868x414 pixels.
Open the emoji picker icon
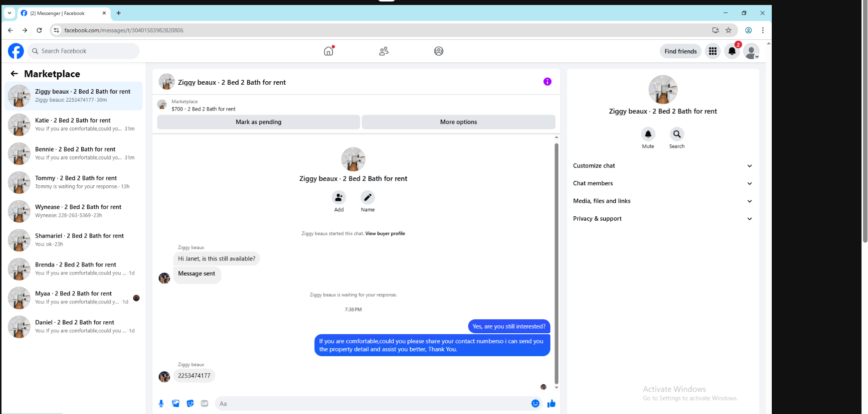pyautogui.click(x=535, y=404)
